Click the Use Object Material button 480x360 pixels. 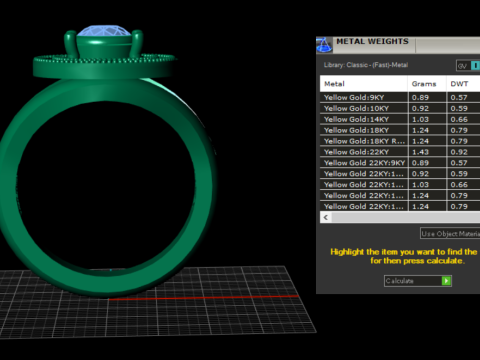pyautogui.click(x=450, y=233)
